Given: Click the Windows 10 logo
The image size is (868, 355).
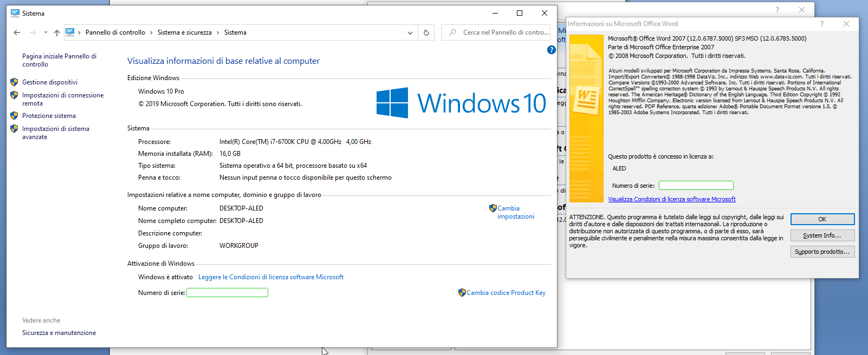Looking at the screenshot, I should pyautogui.click(x=461, y=103).
